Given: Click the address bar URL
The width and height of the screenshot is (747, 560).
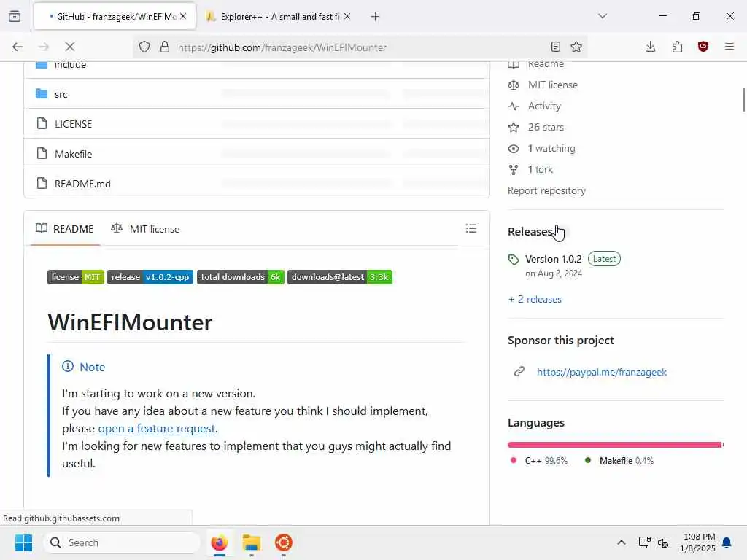Looking at the screenshot, I should pos(282,47).
